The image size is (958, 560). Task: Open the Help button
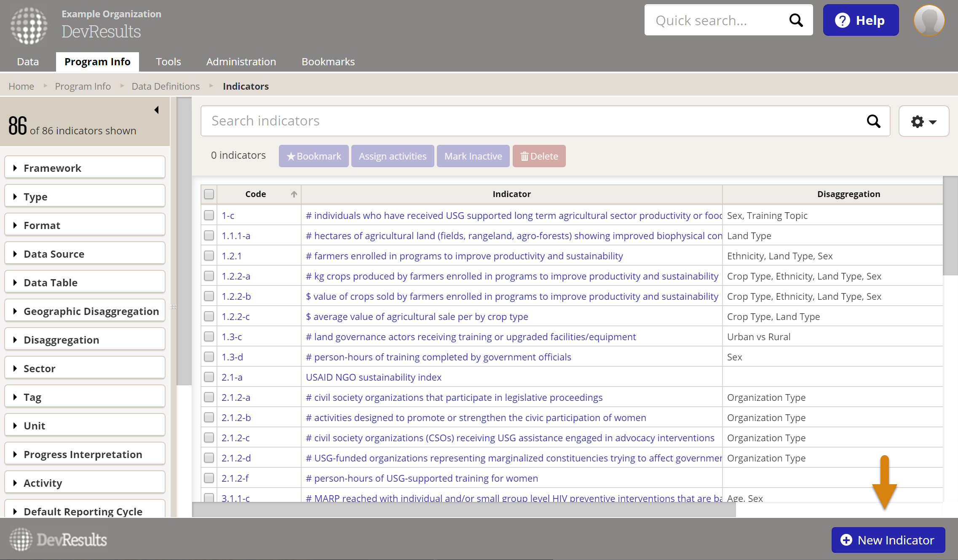tap(860, 20)
